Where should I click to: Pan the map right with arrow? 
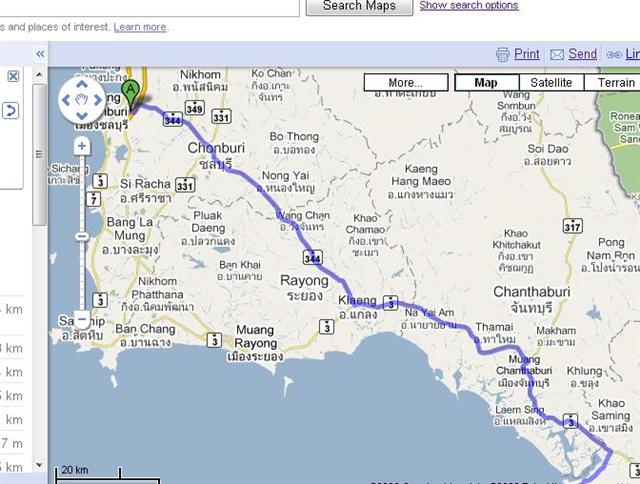(98, 100)
